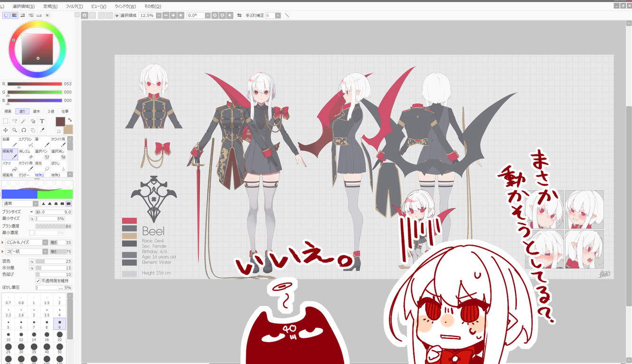This screenshot has width=632, height=364.
Task: Open the ウィンドウ(W) menu
Action: [x=125, y=6]
